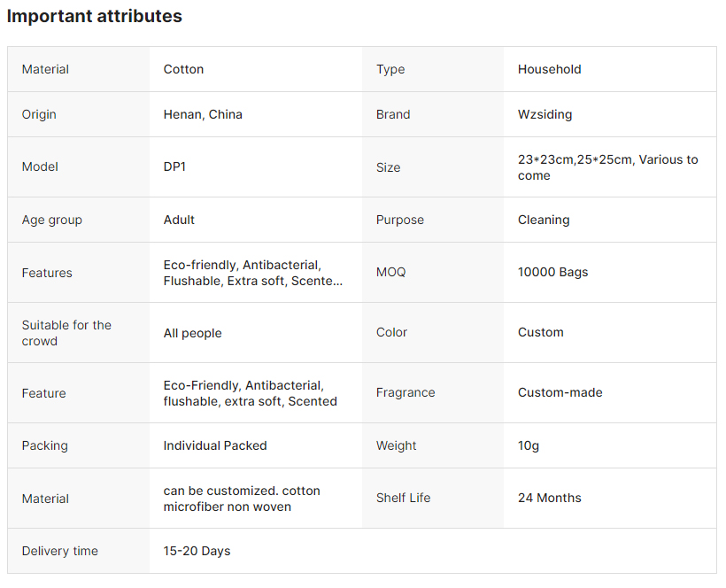The width and height of the screenshot is (726, 588).
Task: Click the Wzsiding brand value
Action: [x=544, y=114]
